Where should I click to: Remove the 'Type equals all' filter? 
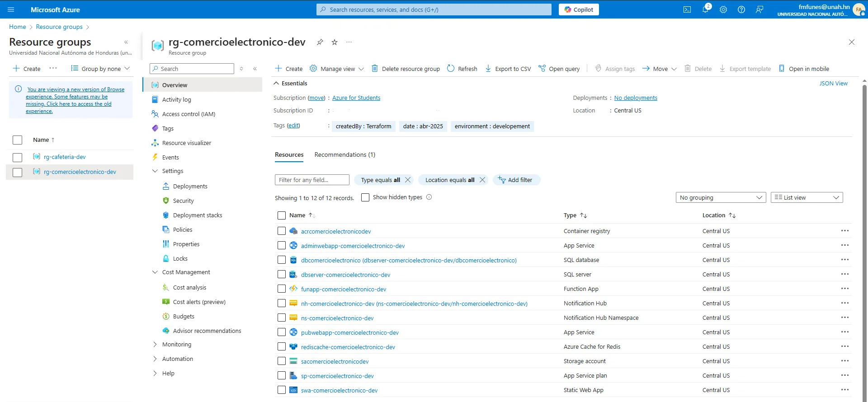tap(408, 180)
